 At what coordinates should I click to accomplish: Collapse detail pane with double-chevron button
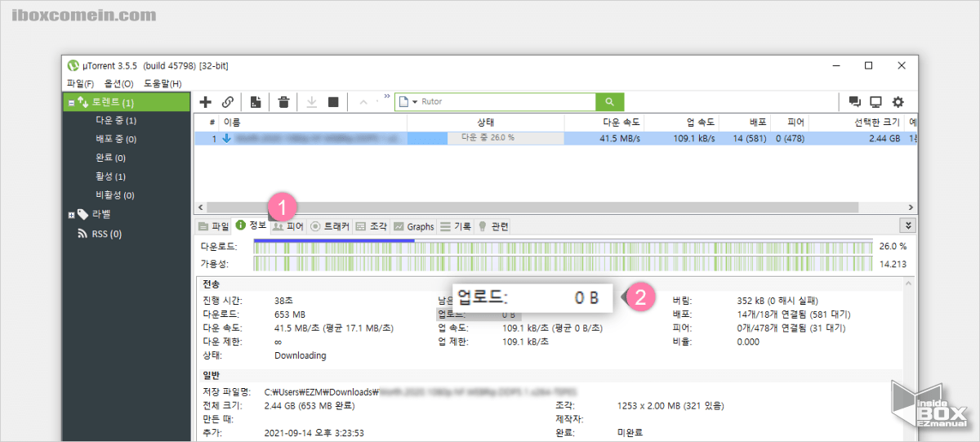tap(910, 225)
